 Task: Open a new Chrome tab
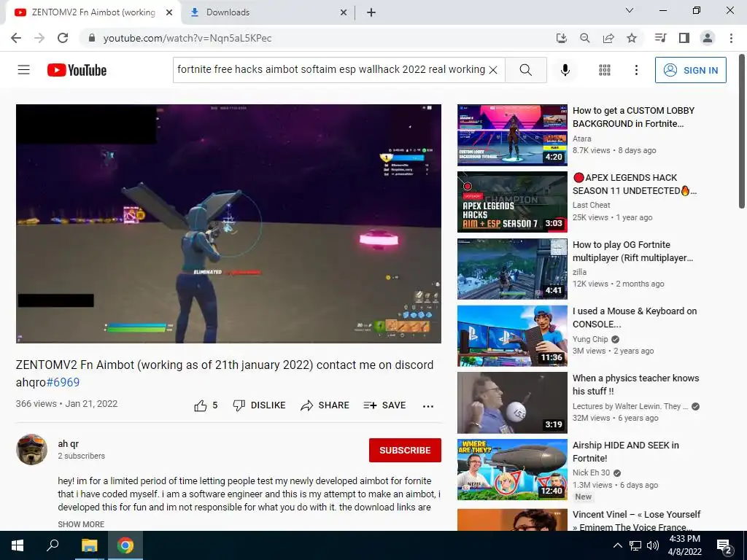click(371, 12)
